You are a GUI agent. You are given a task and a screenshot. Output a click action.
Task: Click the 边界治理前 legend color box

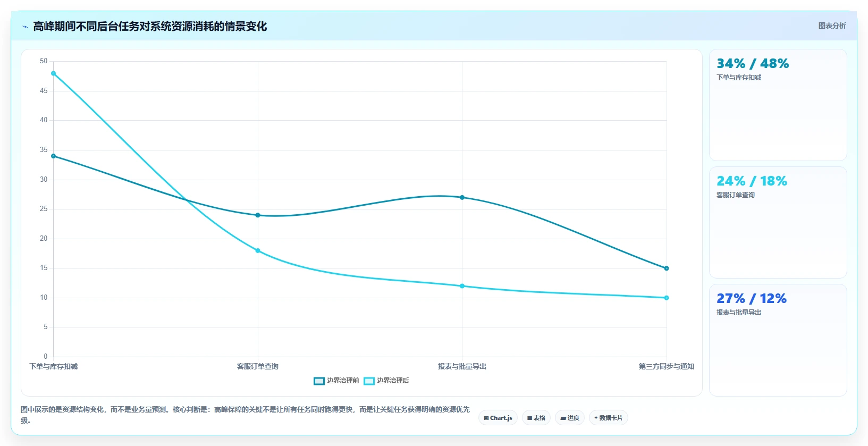pos(319,381)
